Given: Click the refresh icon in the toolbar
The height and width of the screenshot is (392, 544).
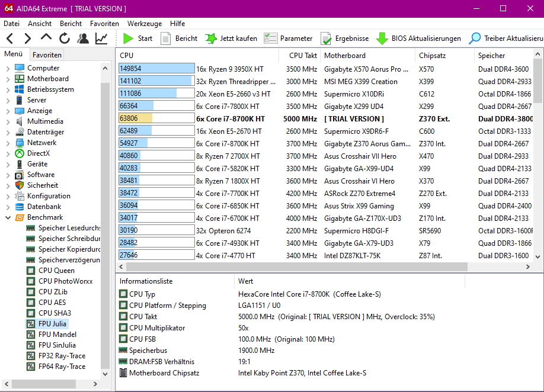Looking at the screenshot, I should 65,38.
